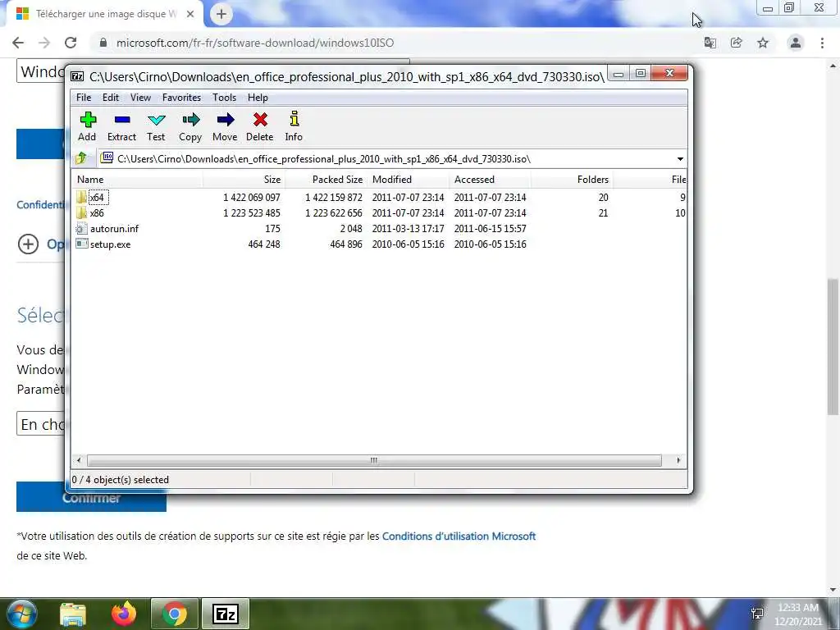Share this page from Chrome address bar

click(737, 43)
